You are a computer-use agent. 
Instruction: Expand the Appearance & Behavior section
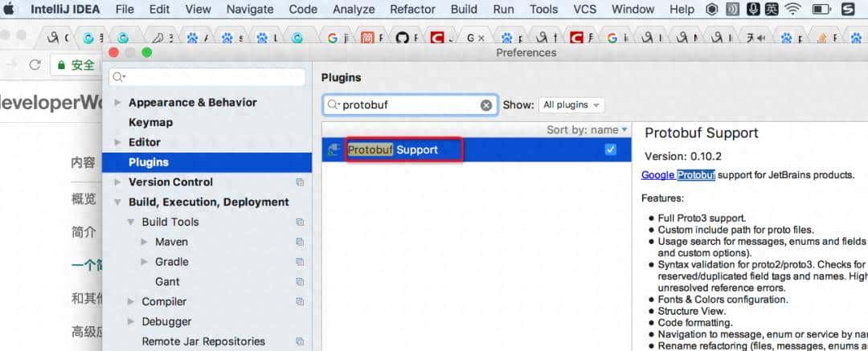pyautogui.click(x=117, y=103)
